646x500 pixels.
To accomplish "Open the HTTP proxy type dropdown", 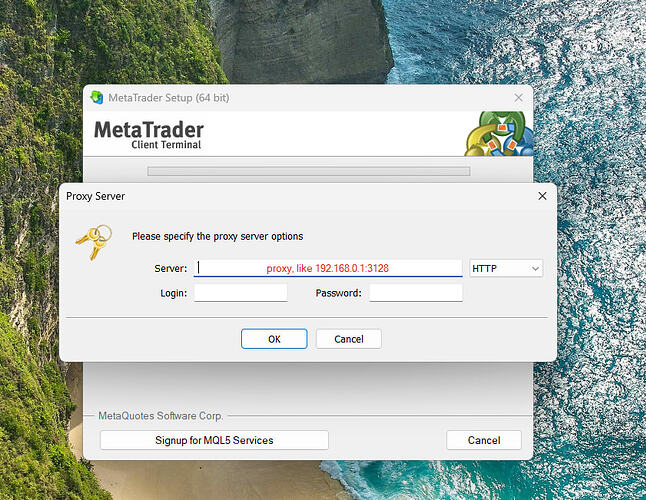I will [x=506, y=269].
